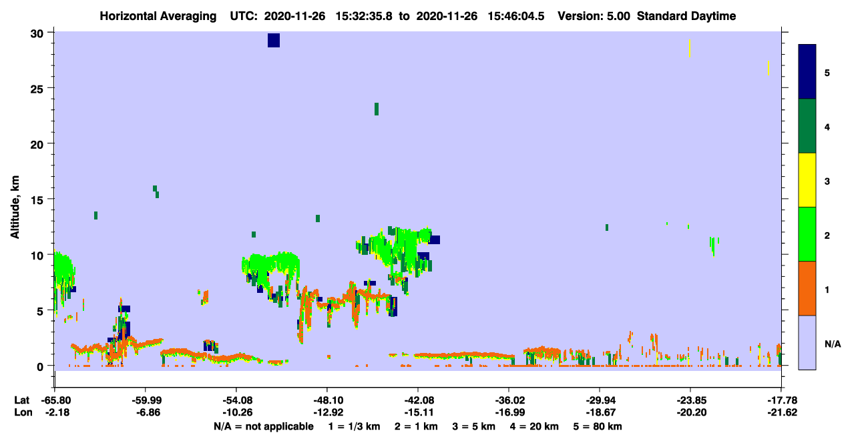The image size is (868, 445).
Task: Click the longitude value '-12.92'
Action: click(x=327, y=412)
